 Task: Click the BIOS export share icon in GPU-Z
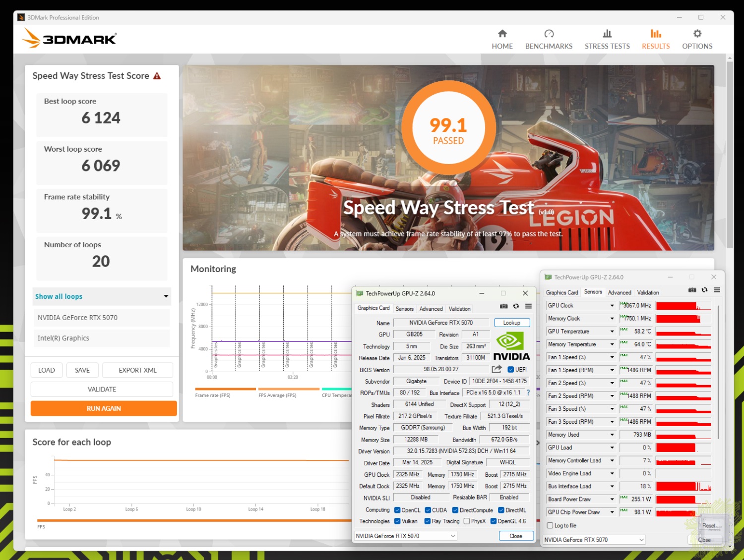[x=496, y=369]
